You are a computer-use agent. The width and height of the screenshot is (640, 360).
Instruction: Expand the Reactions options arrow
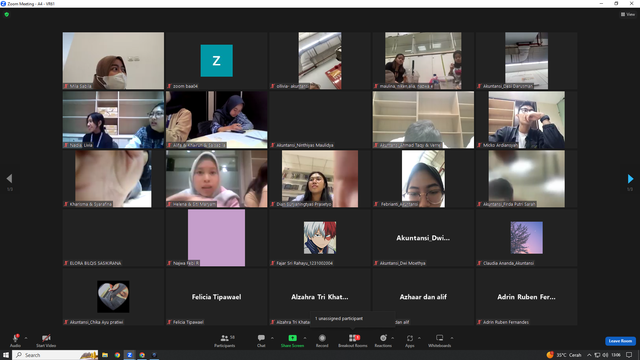[393, 338]
